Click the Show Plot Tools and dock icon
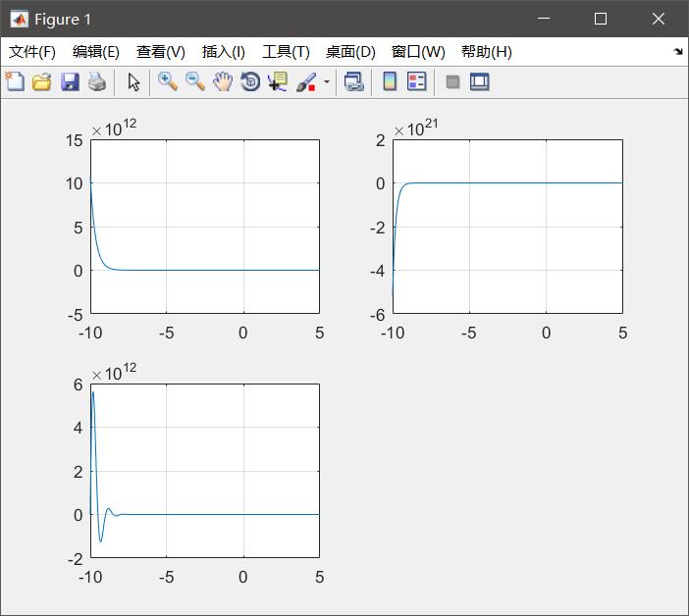Screen dimensions: 689x616 (x=479, y=82)
